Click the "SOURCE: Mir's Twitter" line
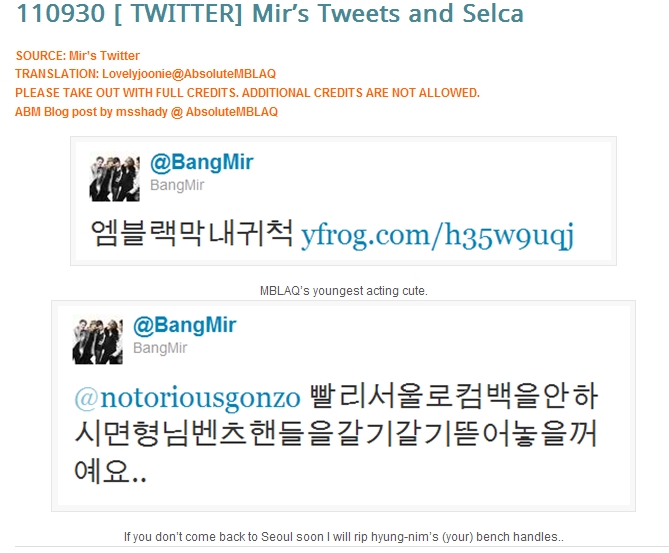Screen dimensions: 669x553 [78, 55]
